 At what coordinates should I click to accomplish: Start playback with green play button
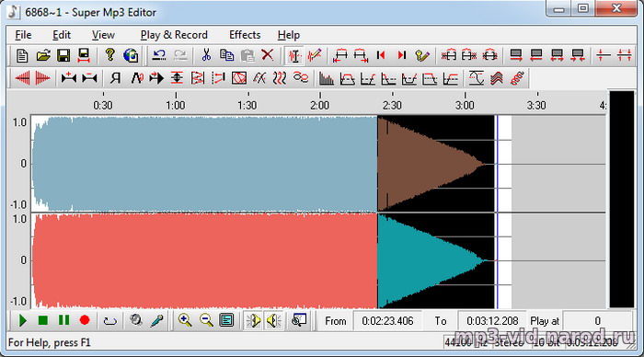tap(23, 320)
